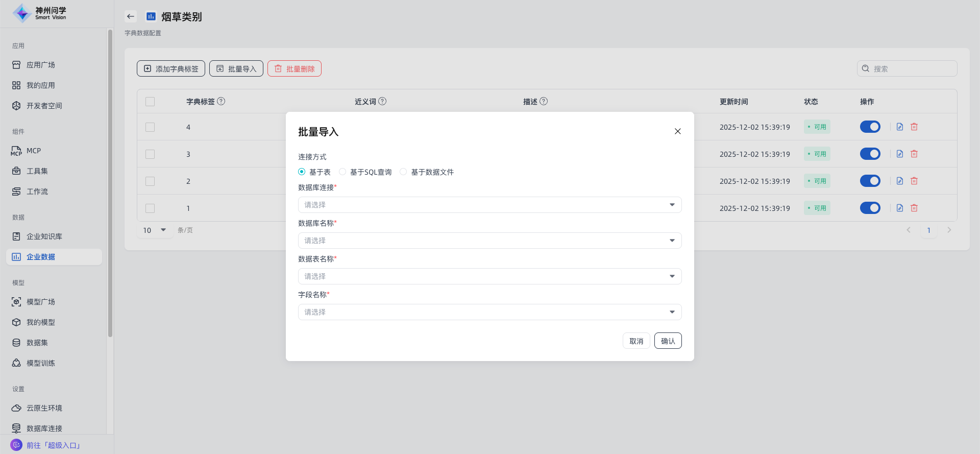Click the help icon next to 近义词
This screenshot has height=454, width=980.
pos(382,101)
